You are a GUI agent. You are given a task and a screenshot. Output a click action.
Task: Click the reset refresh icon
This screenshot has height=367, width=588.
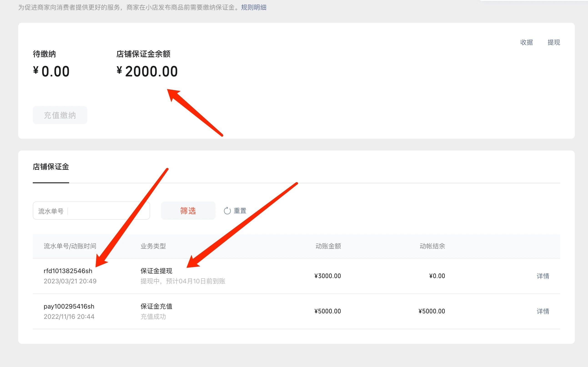coord(227,211)
